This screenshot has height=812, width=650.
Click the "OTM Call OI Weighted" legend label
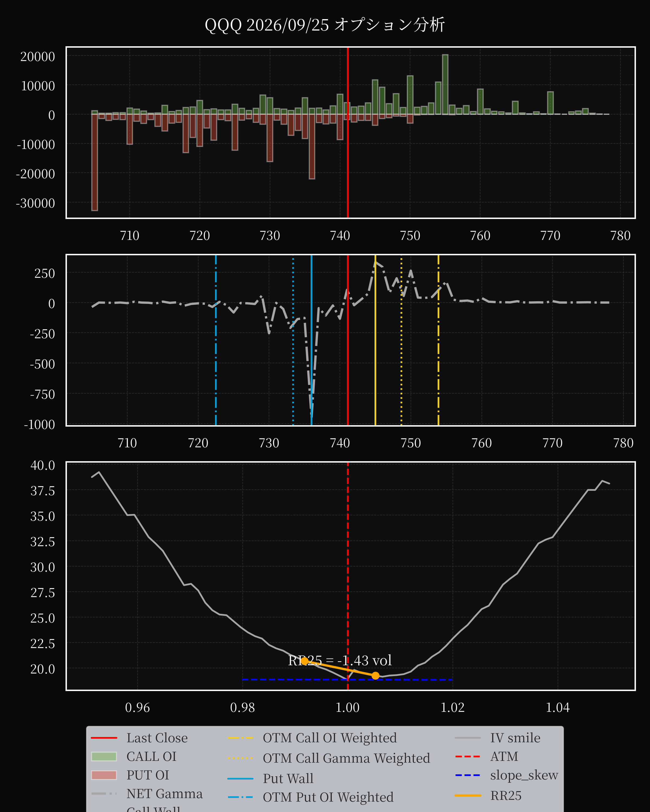330,738
